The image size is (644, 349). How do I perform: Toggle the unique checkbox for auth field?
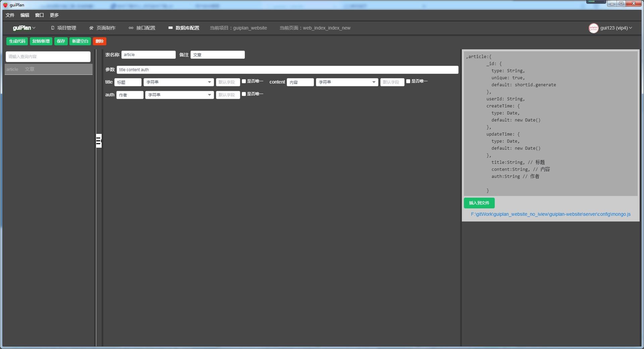click(x=244, y=94)
